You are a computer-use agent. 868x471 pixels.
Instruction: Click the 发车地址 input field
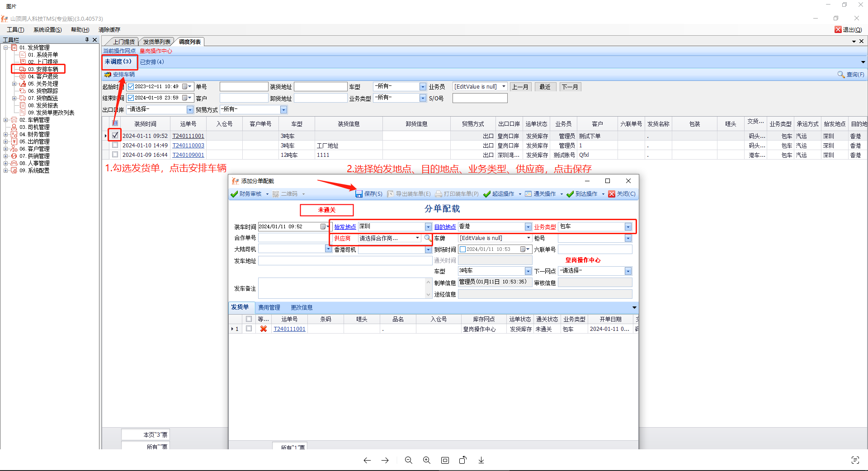click(x=345, y=261)
